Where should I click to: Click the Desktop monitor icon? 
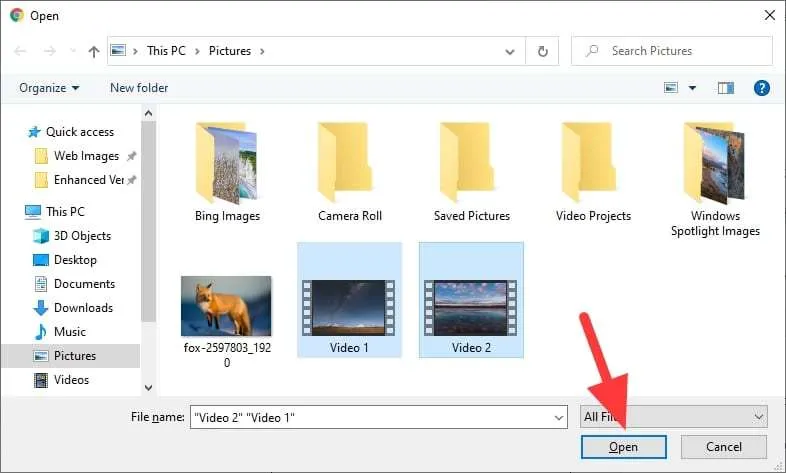(x=41, y=260)
